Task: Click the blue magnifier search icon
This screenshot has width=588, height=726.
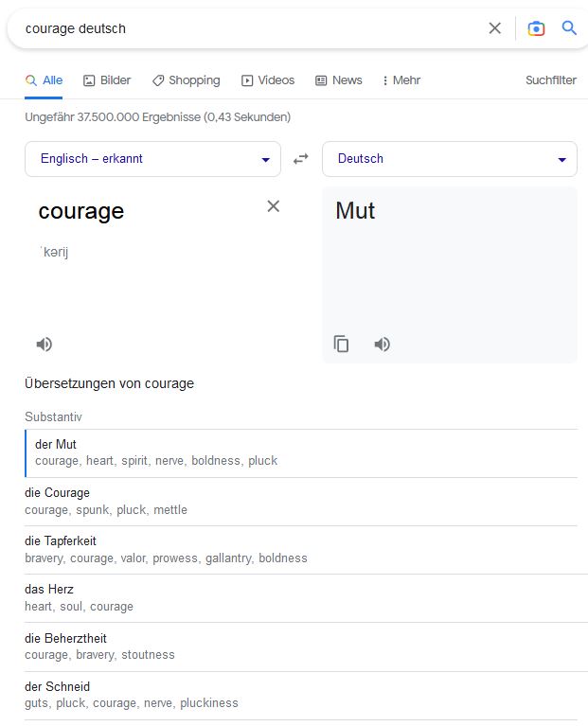Action: coord(569,28)
